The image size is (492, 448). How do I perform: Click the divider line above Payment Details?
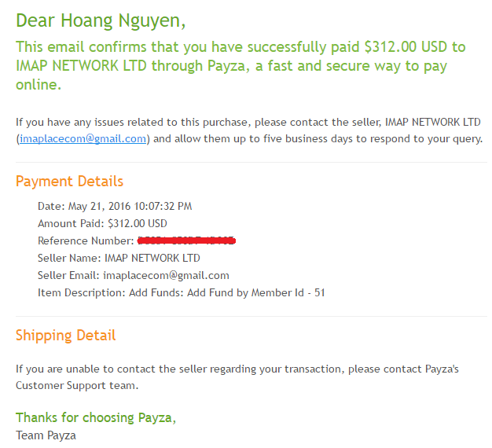(x=251, y=163)
